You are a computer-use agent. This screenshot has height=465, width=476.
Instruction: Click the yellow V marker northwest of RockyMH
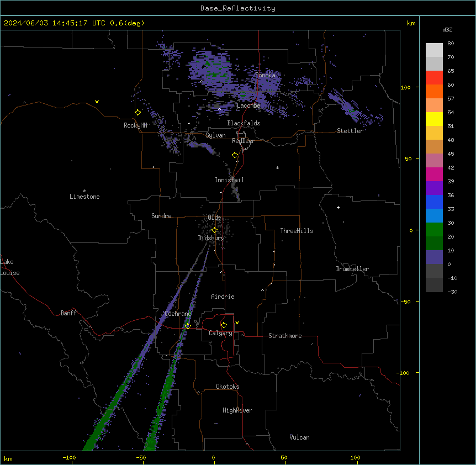(97, 102)
